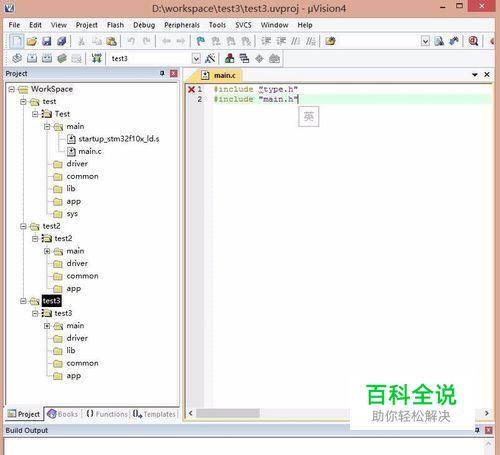Viewport: 500px width, 455px height.
Task: Close the Build Output panel
Action: coord(488,430)
